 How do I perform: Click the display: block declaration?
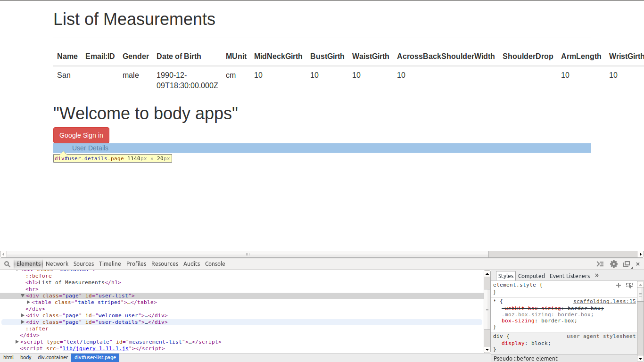coord(526,343)
